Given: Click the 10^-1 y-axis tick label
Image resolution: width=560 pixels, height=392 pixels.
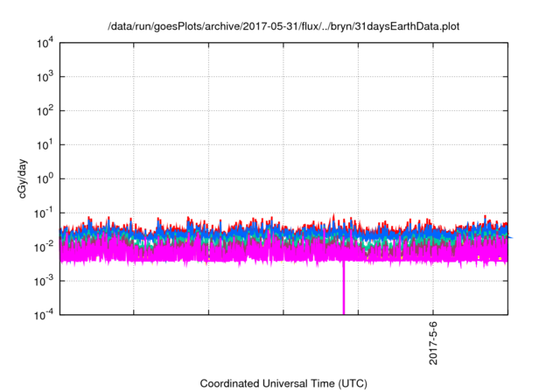Looking at the screenshot, I should pos(44,213).
